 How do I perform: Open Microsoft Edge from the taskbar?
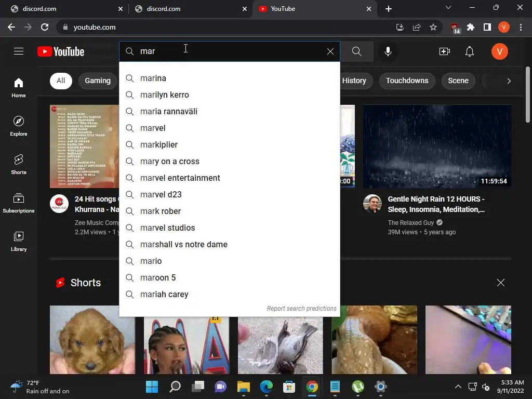point(267,387)
